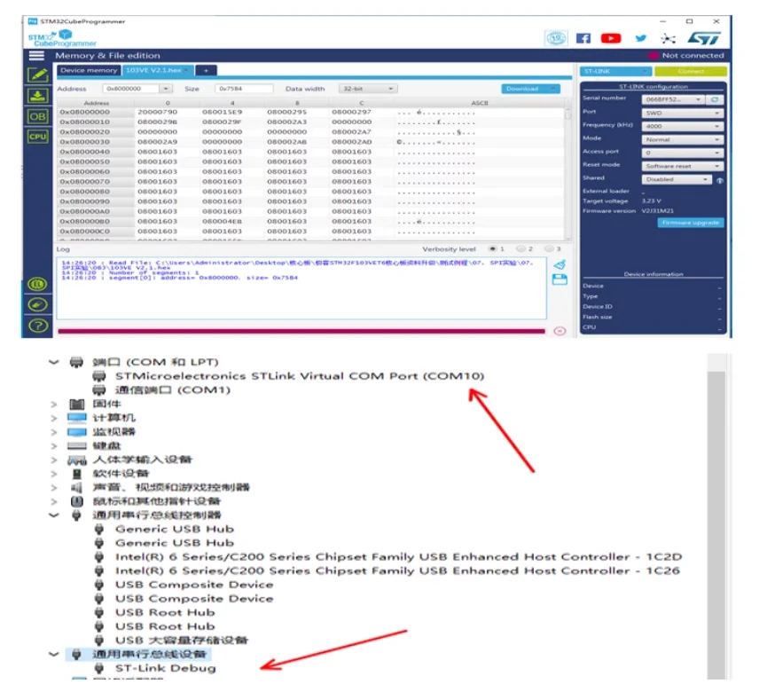
Task: Click the Address input field
Action: point(130,89)
